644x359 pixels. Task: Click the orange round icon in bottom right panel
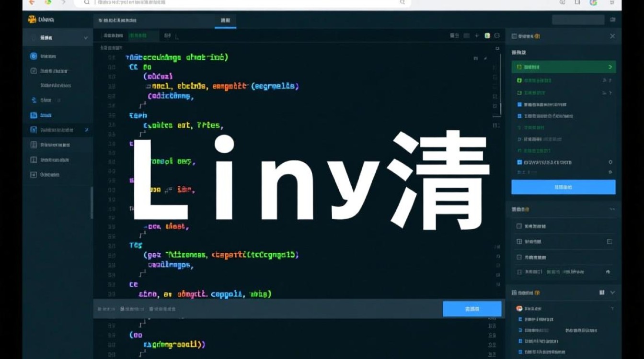519,309
